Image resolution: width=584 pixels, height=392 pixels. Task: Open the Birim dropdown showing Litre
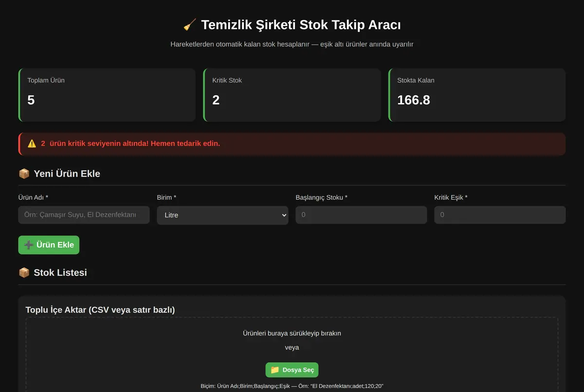(x=222, y=215)
